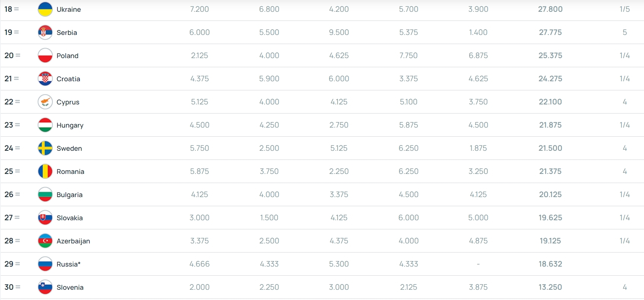Open the Slovakia country link
644x300 pixels.
(70, 218)
